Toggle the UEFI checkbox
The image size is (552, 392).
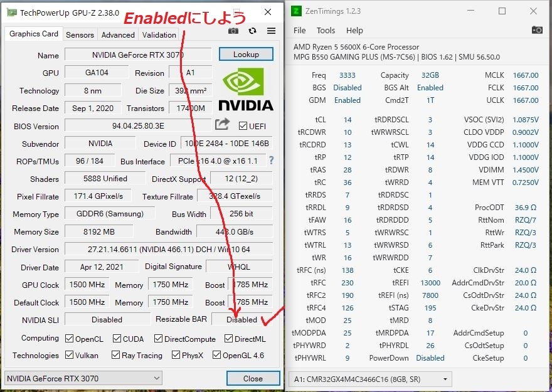tap(243, 126)
